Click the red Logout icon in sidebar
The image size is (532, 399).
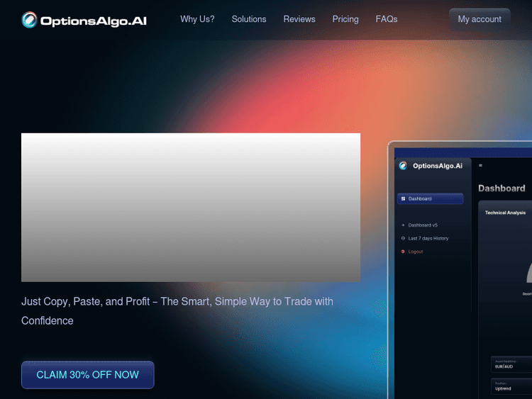403,252
